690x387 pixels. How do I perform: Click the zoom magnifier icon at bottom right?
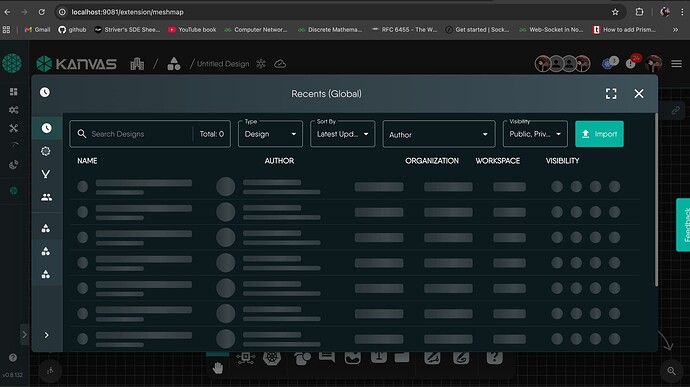tap(671, 371)
